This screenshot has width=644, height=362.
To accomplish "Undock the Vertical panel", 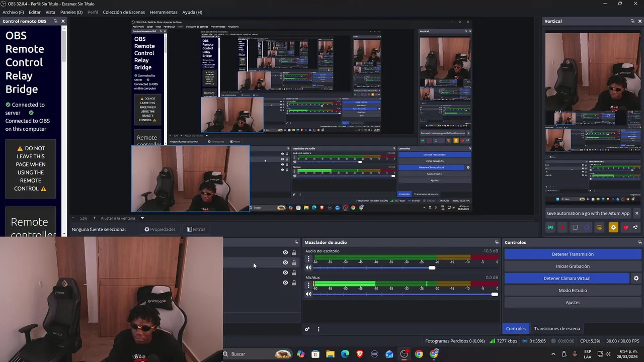I will [632, 21].
